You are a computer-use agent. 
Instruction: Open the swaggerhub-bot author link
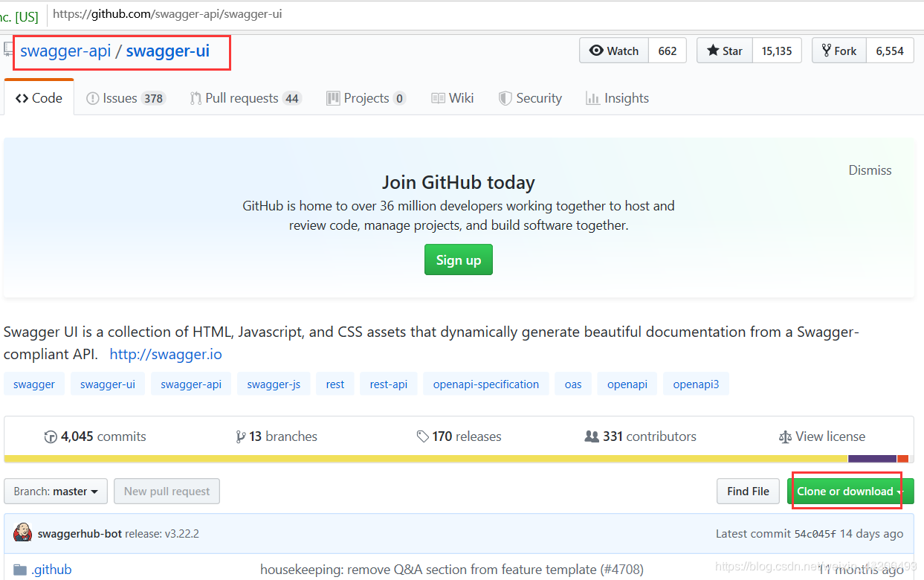coord(80,534)
